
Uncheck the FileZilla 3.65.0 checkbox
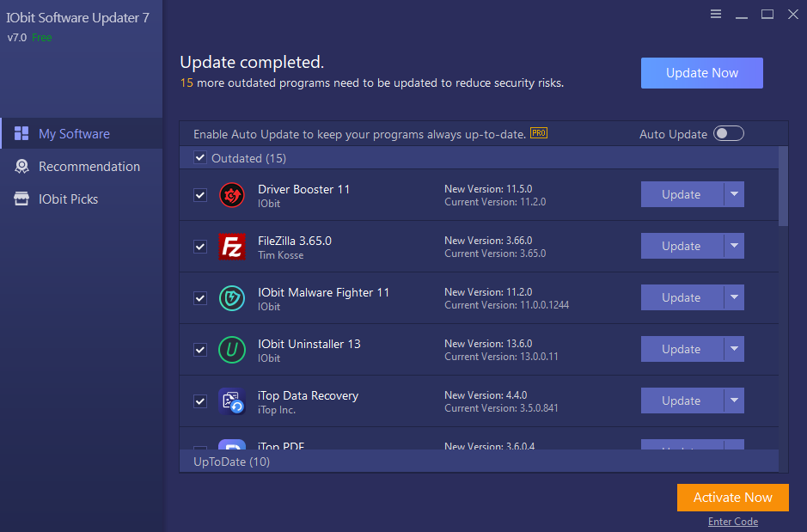click(x=200, y=247)
